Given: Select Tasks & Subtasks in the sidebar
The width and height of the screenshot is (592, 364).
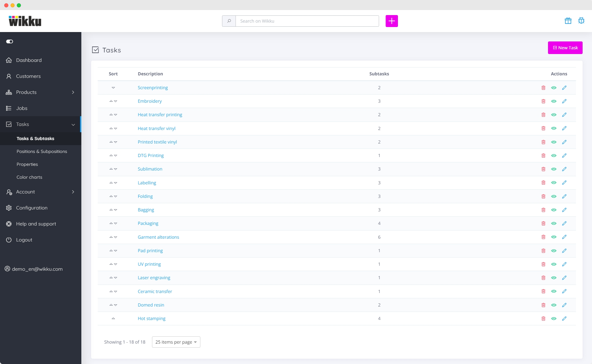Looking at the screenshot, I should [x=35, y=139].
